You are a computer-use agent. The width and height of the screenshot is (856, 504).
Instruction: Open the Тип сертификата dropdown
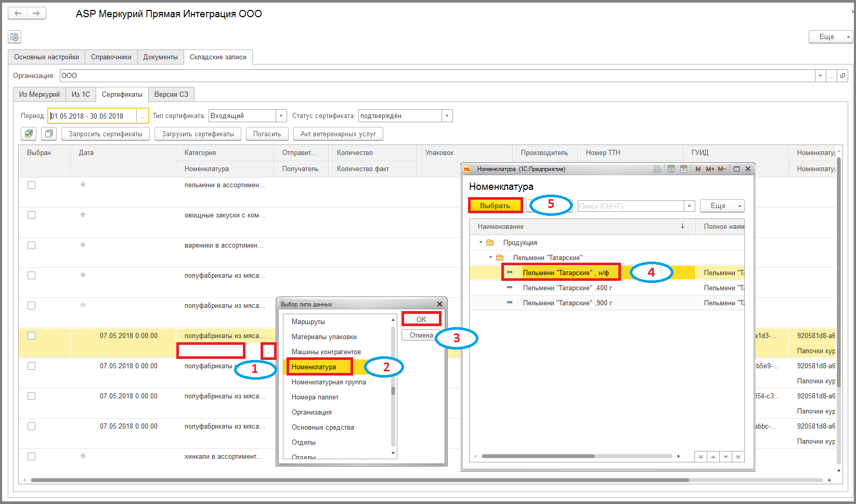(281, 116)
